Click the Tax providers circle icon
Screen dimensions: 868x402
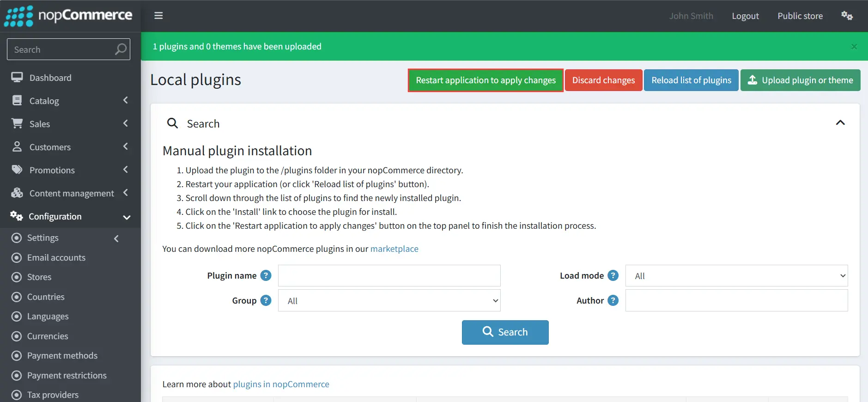(x=17, y=395)
